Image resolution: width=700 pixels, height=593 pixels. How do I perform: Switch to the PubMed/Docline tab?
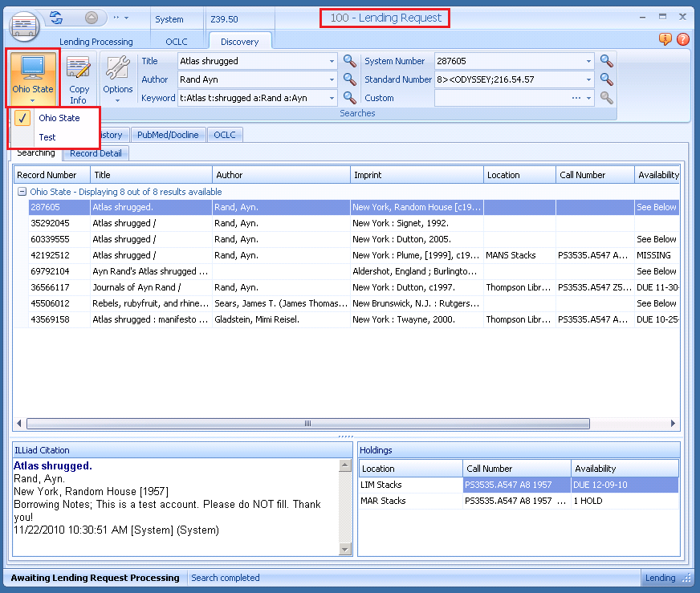coord(169,135)
